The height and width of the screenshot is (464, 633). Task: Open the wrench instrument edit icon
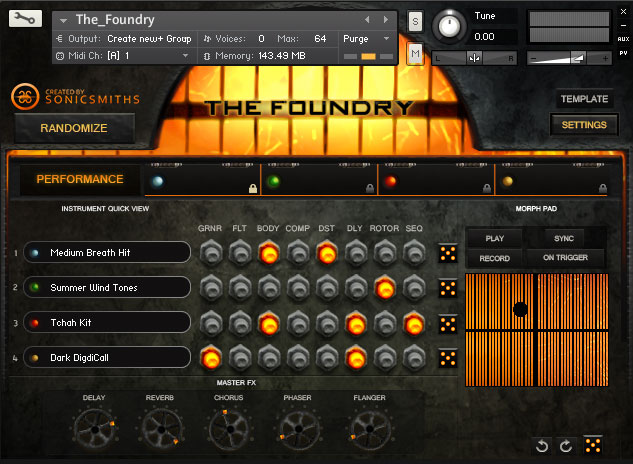(25, 19)
